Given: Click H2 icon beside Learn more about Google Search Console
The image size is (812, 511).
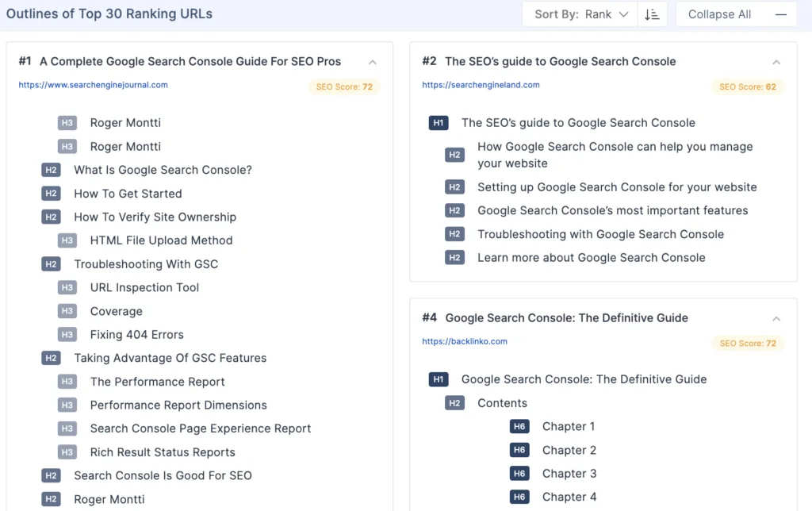Looking at the screenshot, I should click(x=454, y=258).
